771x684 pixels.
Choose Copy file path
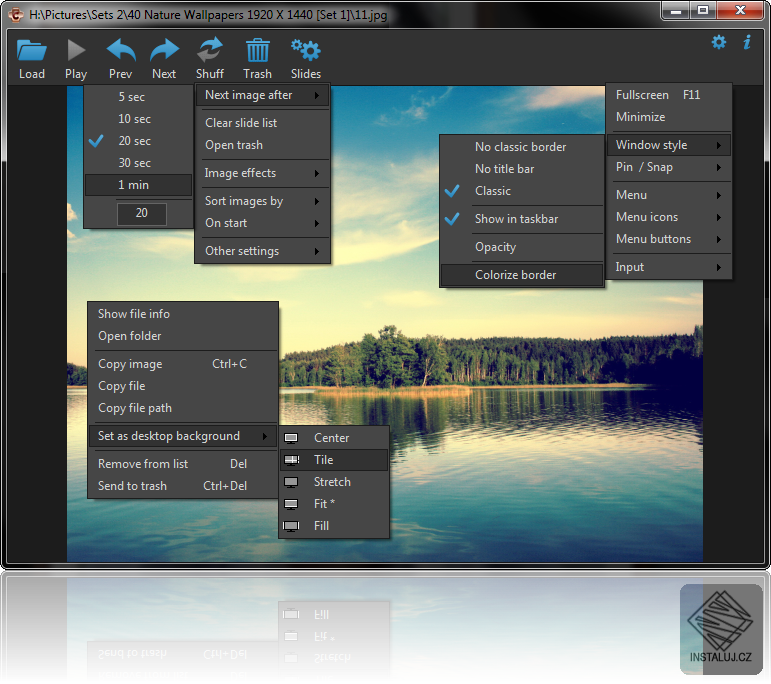tap(183, 408)
